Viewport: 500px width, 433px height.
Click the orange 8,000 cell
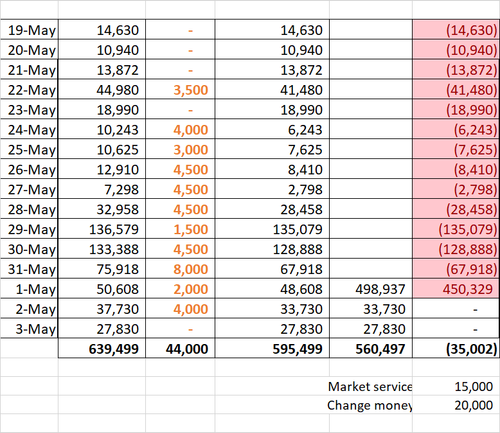(x=180, y=269)
